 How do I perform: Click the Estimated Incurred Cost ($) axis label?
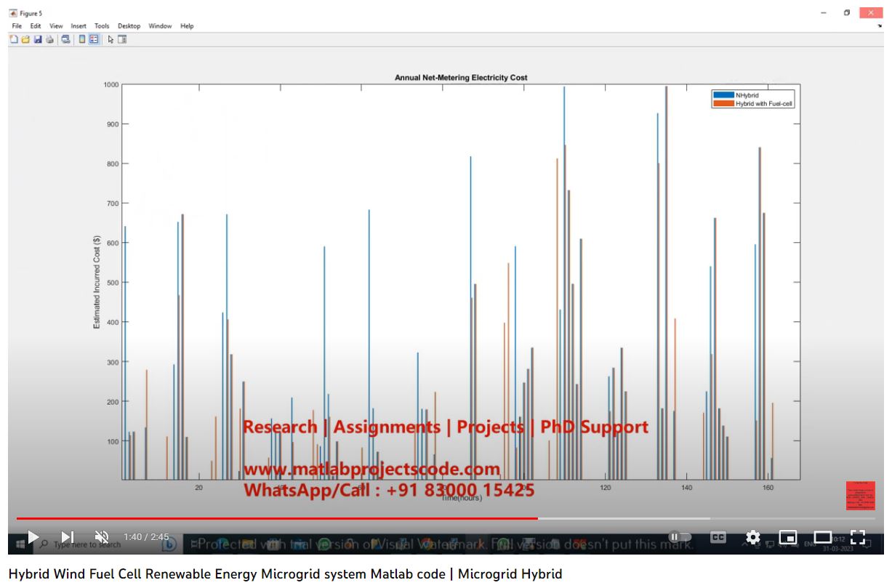(x=97, y=282)
